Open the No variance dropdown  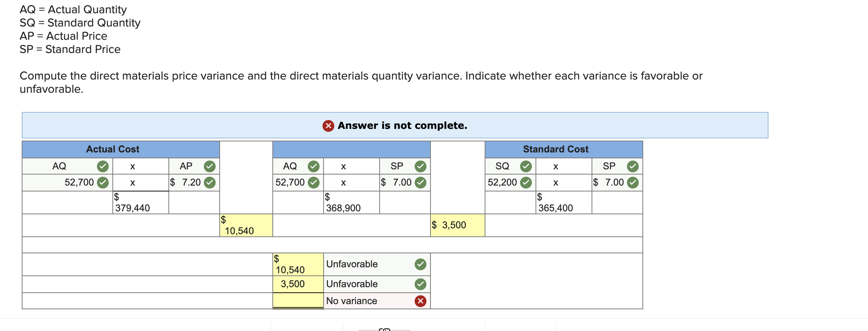pyautogui.click(x=377, y=301)
